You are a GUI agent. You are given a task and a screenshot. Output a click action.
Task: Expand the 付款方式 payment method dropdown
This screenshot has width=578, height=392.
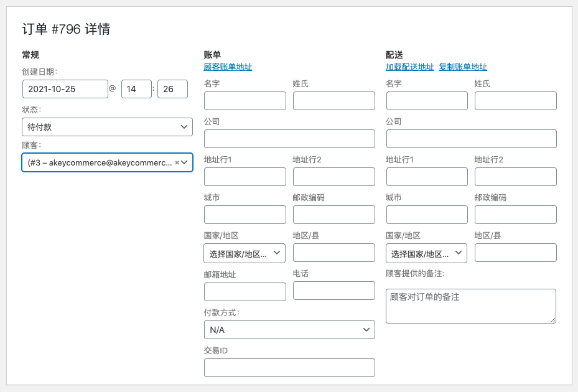tap(289, 330)
